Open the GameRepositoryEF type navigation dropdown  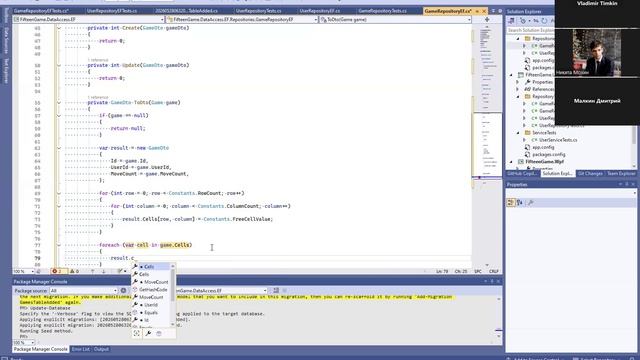(242, 19)
